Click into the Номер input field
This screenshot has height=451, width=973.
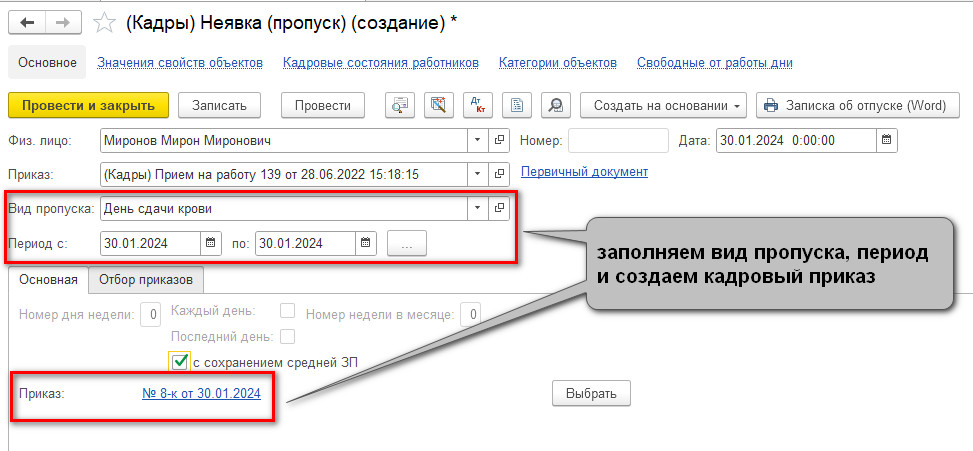(x=617, y=140)
